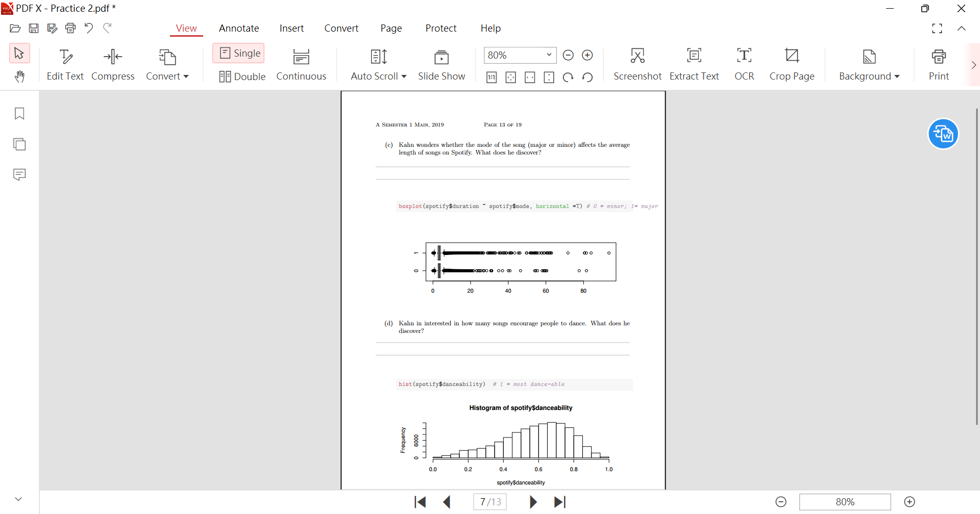Take a Screenshot of the page

click(638, 65)
